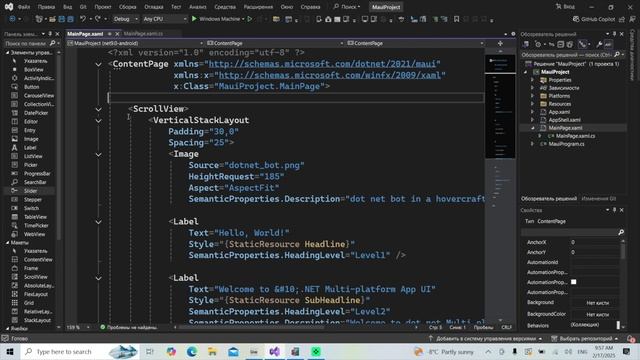Click the BackgroundColor value Нет кисти
The image size is (640, 360).
597,314
